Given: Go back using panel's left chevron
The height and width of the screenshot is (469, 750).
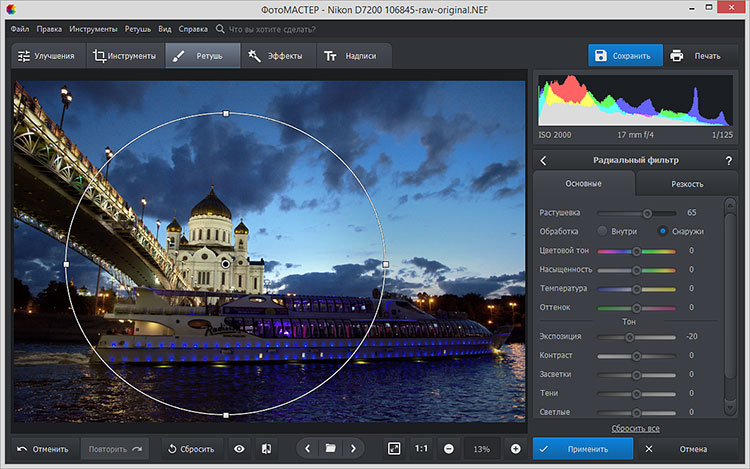Looking at the screenshot, I should [543, 160].
